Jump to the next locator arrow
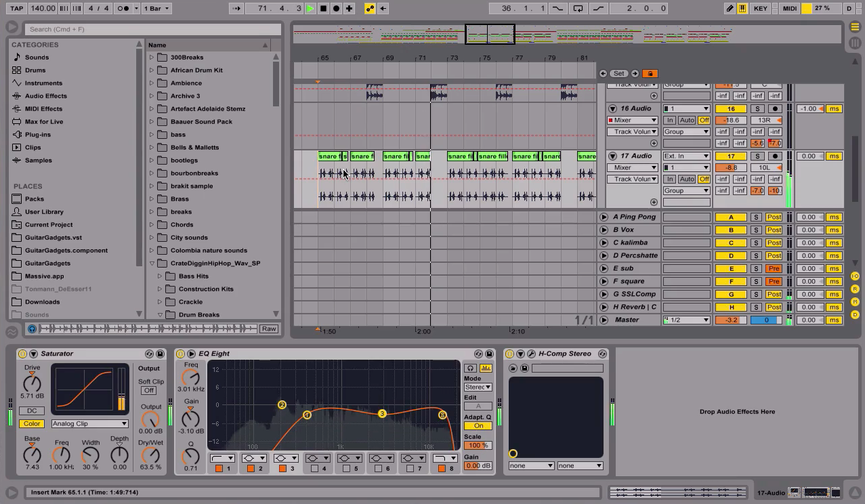Viewport: 865px width, 504px height. pos(635,73)
